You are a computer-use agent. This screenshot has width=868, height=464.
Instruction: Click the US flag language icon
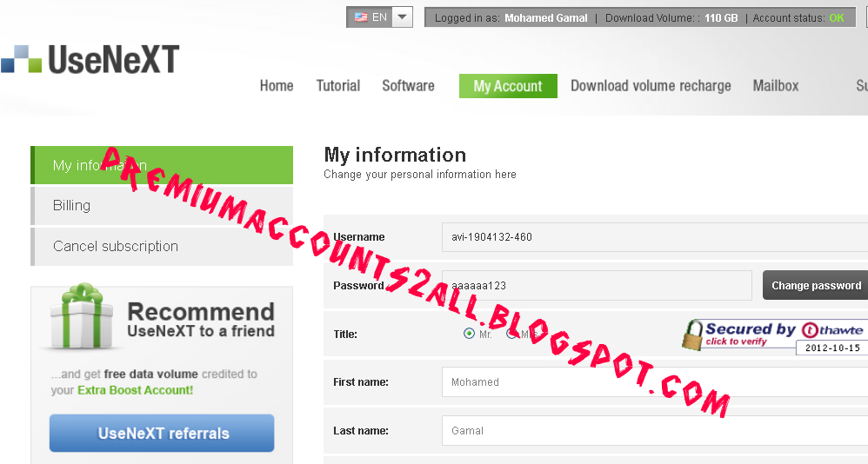361,17
